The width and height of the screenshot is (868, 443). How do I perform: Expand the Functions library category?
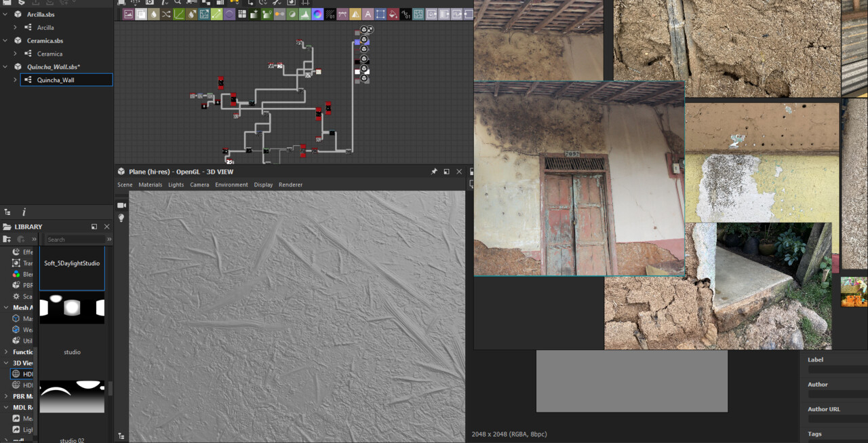[x=6, y=352]
